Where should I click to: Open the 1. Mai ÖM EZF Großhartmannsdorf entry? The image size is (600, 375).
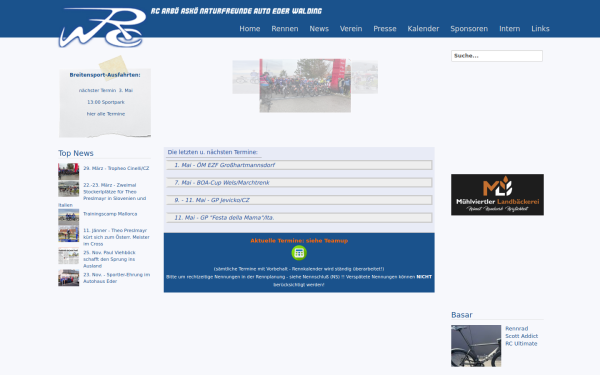299,165
